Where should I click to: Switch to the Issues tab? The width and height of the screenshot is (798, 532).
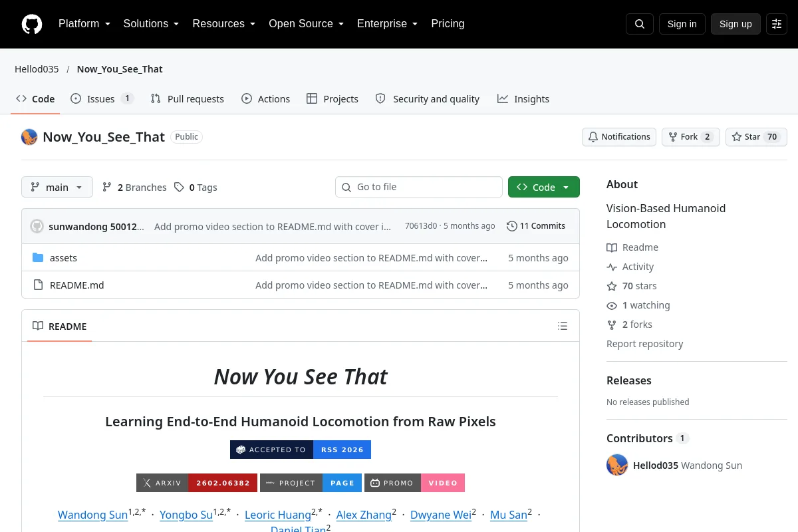click(102, 99)
